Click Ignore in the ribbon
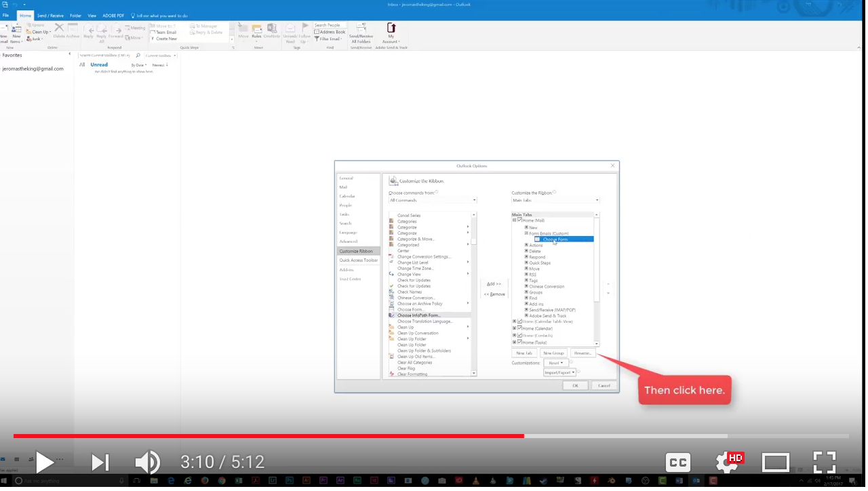Viewport: 868px width, 491px height. click(35, 25)
